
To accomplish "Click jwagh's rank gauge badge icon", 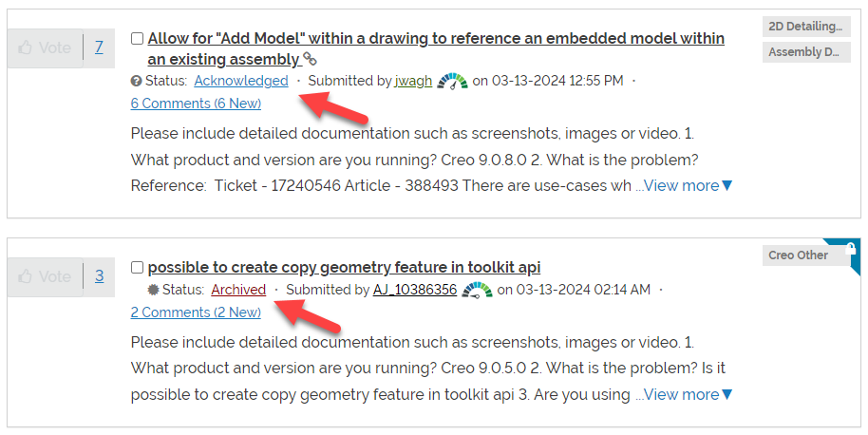I will (452, 82).
